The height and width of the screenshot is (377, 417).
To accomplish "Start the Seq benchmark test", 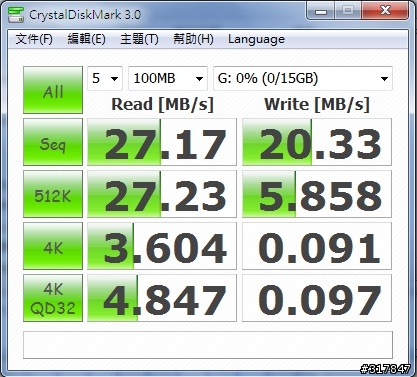I will (x=53, y=142).
